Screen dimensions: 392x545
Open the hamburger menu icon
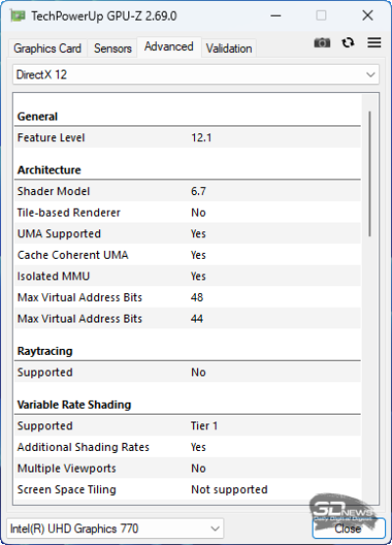(374, 43)
